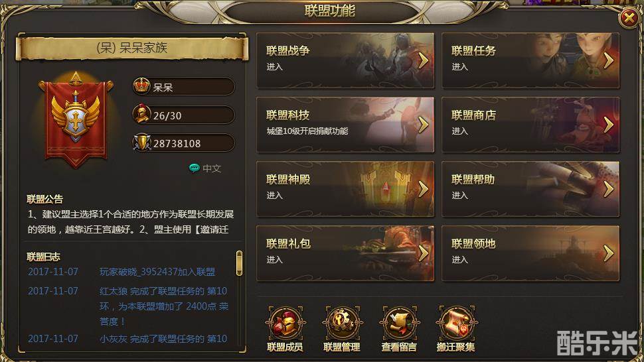
Task: Enter the 联盟神殿 panel
Action: pyautogui.click(x=345, y=189)
